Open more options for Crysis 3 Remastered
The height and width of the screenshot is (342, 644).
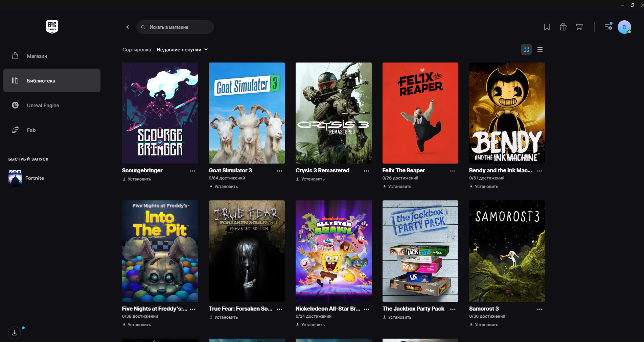(366, 171)
